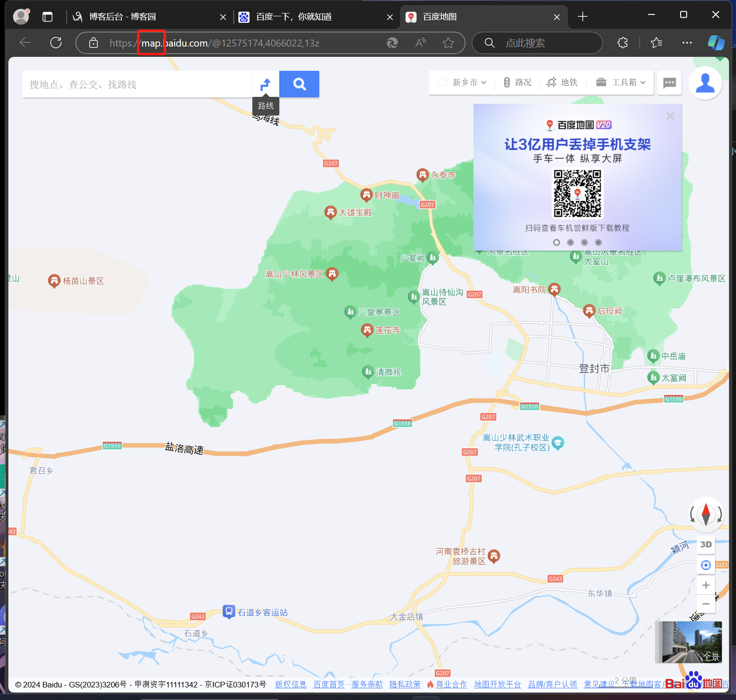Toggle the 路况 traffic layer
This screenshot has width=736, height=700.
pyautogui.click(x=517, y=82)
